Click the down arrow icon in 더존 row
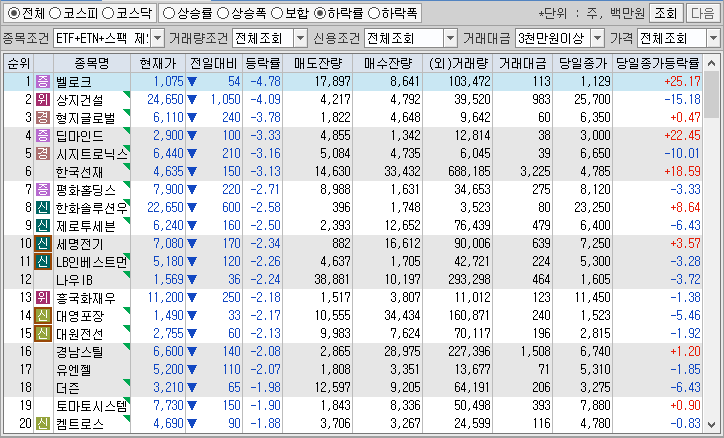Screen dimensions: 724x438 [x=192, y=388]
